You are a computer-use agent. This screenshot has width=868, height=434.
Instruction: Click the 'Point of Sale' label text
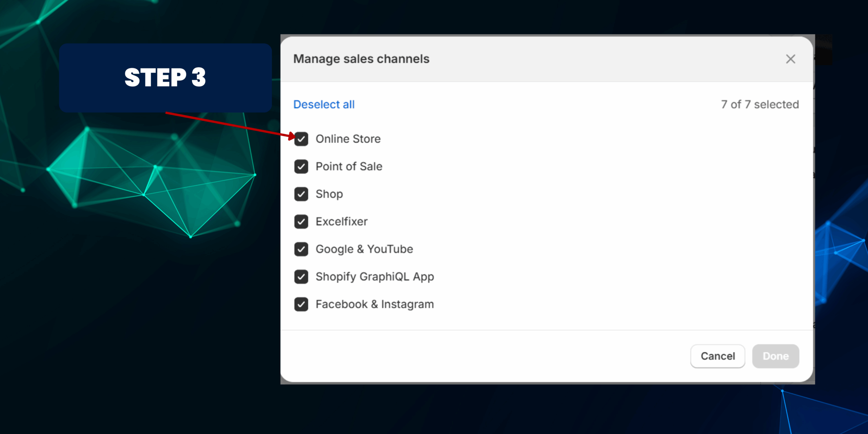(349, 166)
